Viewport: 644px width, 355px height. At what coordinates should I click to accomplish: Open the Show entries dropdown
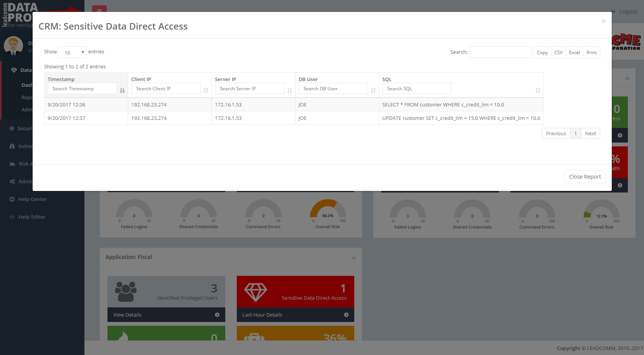click(72, 52)
